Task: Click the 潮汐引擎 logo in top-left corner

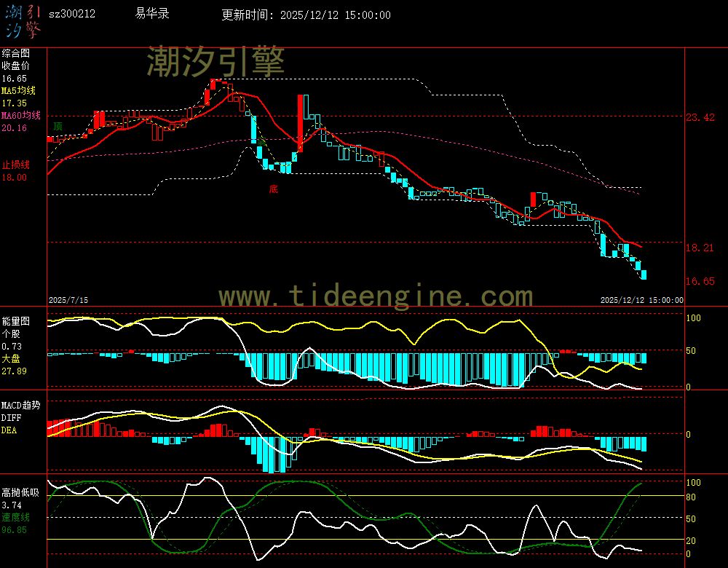Action: [23, 22]
